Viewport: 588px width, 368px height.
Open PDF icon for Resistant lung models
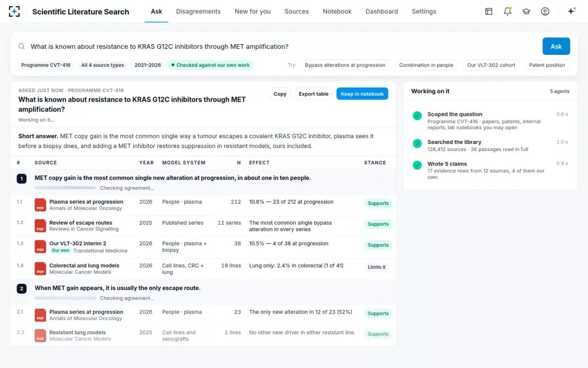coord(40,336)
